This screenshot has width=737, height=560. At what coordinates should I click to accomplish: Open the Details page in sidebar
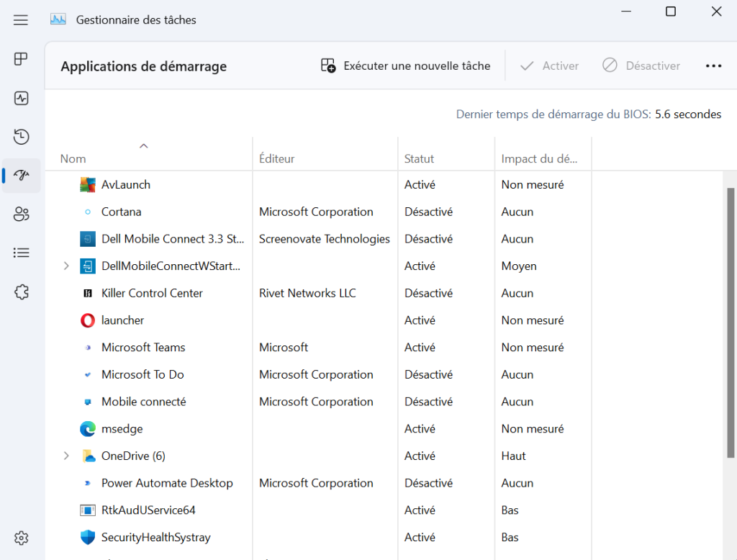point(21,253)
